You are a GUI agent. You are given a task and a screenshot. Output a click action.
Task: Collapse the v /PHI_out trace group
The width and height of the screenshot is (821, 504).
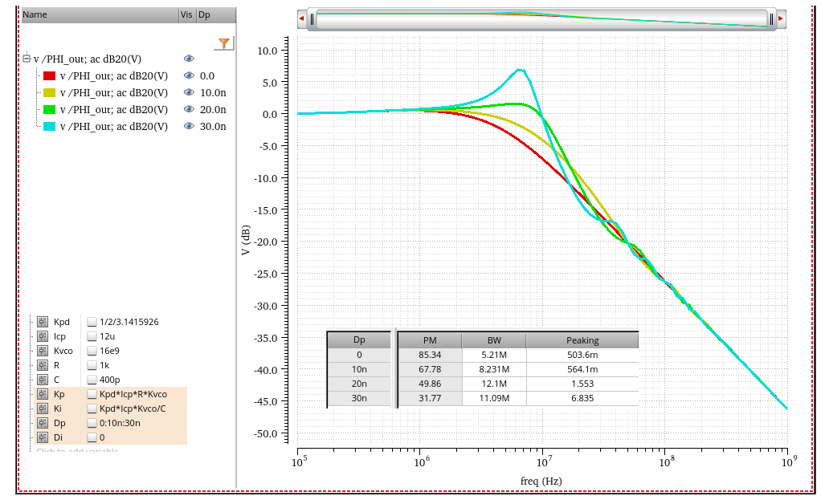point(27,58)
